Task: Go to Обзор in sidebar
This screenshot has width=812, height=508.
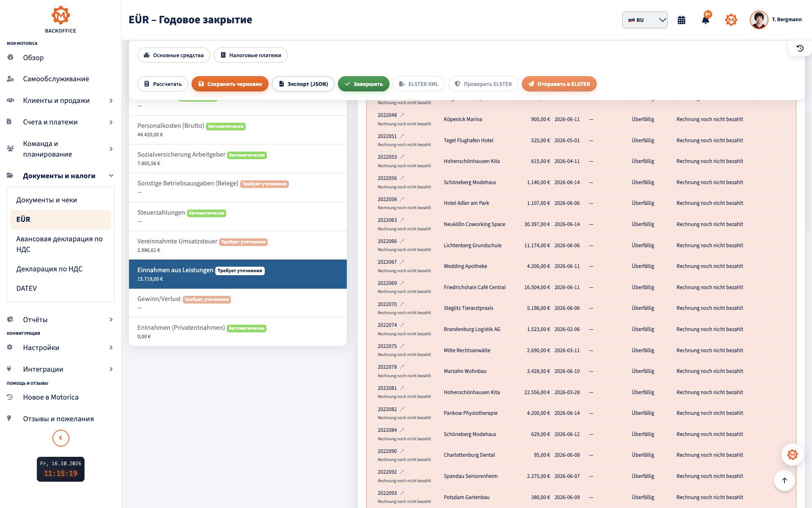Action: click(60, 58)
